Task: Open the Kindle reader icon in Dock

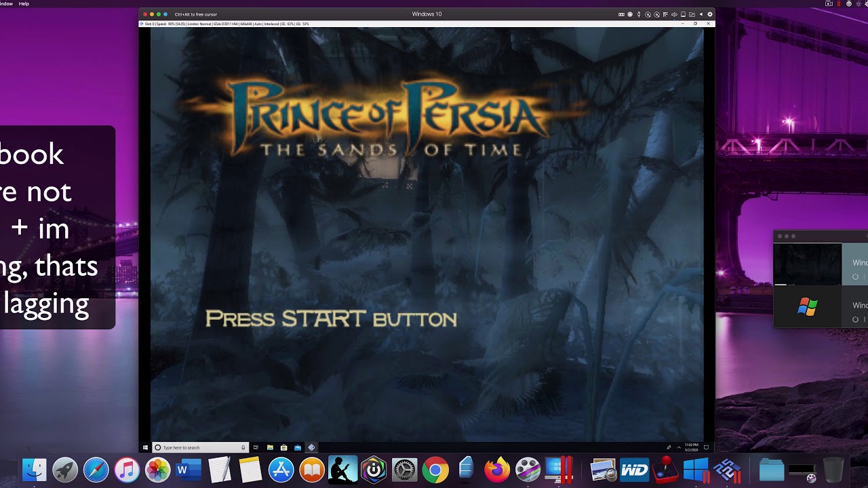Action: pyautogui.click(x=342, y=470)
